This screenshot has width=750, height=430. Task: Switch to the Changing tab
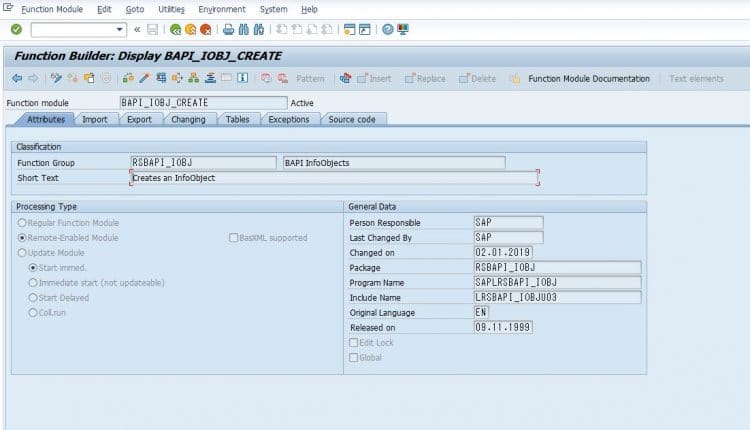(x=188, y=120)
